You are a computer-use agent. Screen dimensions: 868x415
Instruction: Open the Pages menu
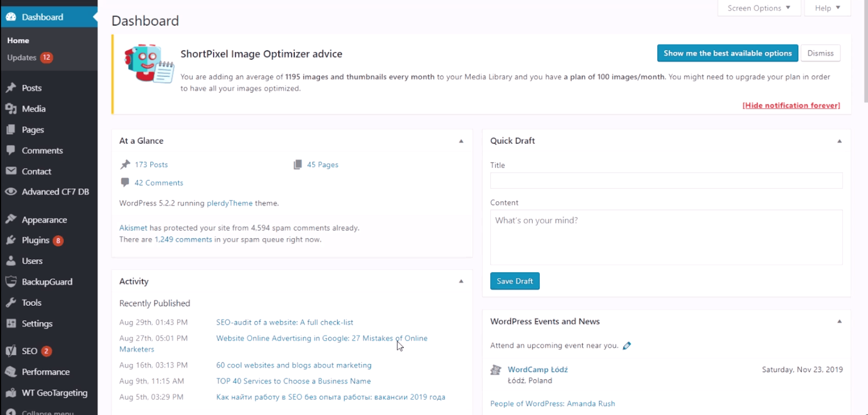49,130
